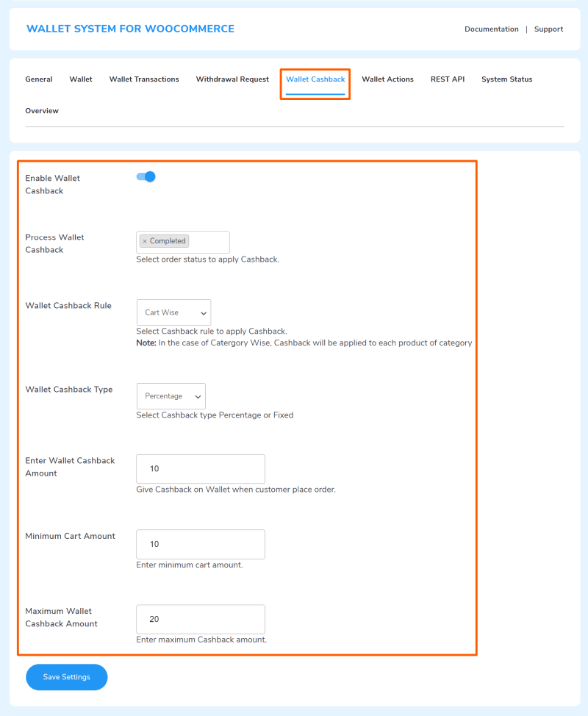Viewport: 588px width, 716px height.
Task: Open the Withdrawal Request tab
Action: (x=232, y=79)
